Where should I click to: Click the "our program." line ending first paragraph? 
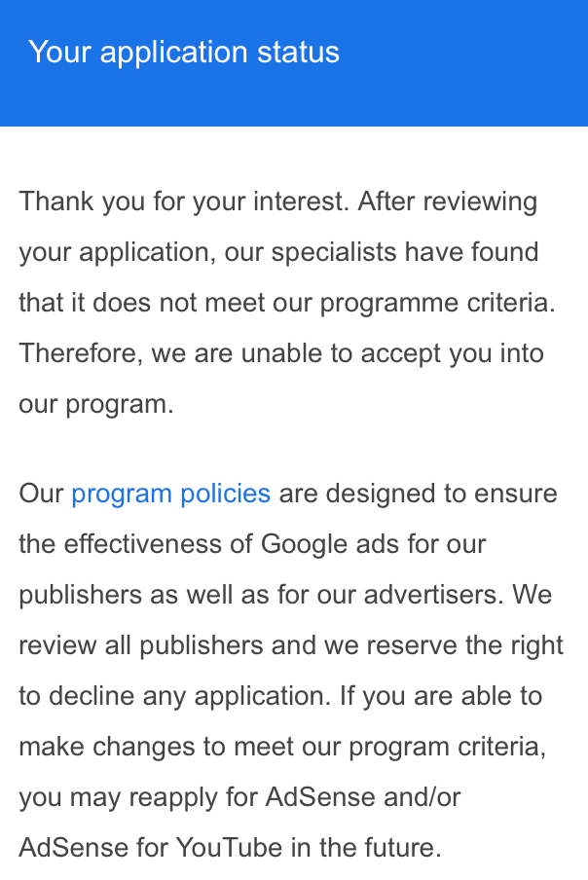(x=95, y=404)
